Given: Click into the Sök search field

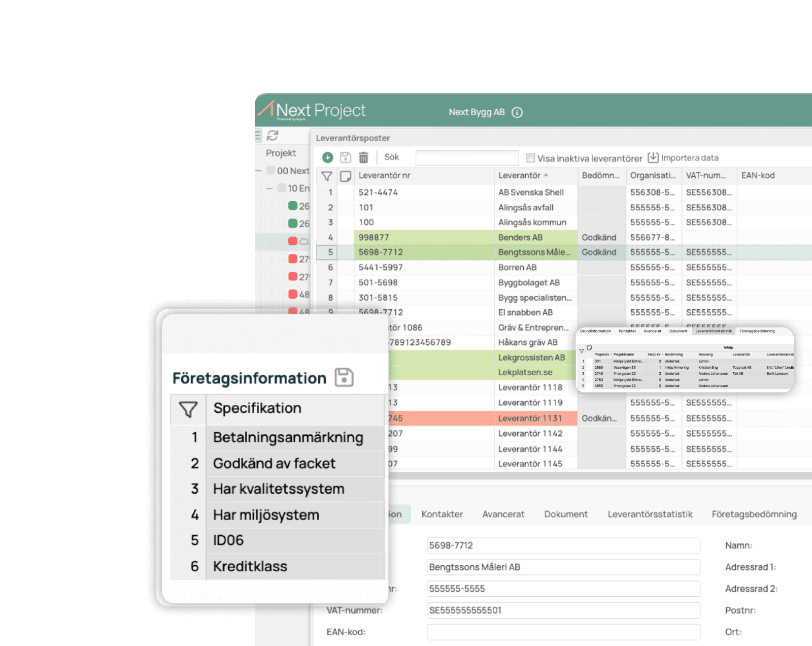Looking at the screenshot, I should (467, 158).
